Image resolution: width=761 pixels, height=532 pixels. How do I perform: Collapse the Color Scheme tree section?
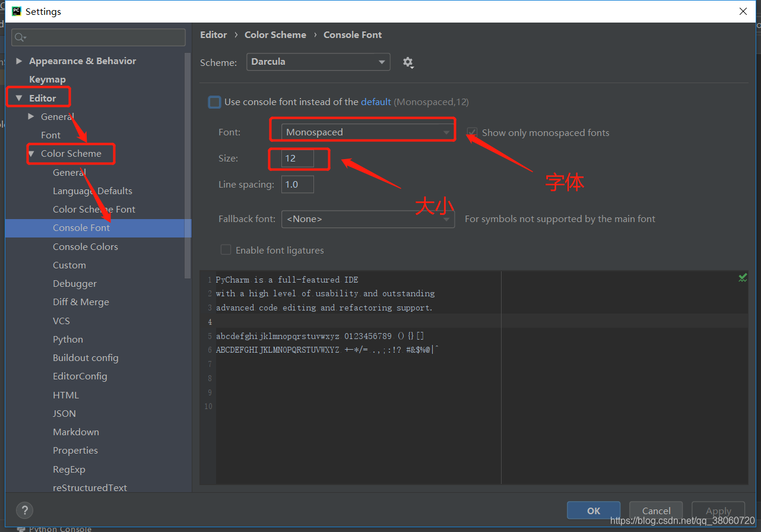31,153
